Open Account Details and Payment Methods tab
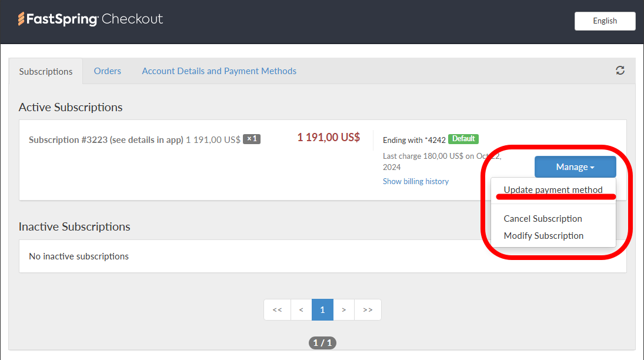 219,71
